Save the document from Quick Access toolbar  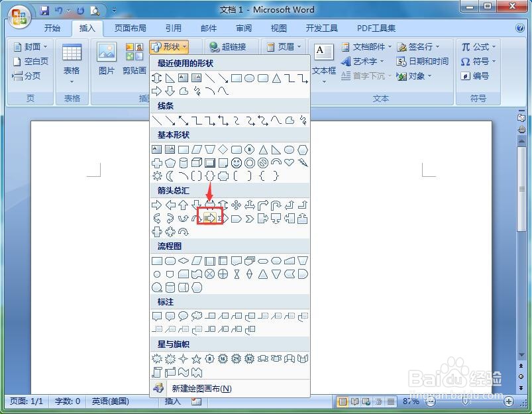tap(44, 11)
